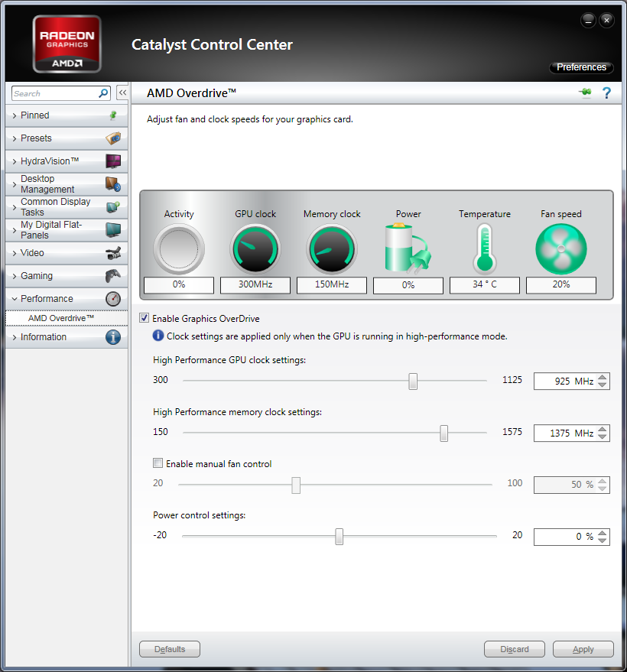The image size is (627, 672).
Task: Click the Defaults button
Action: pyautogui.click(x=170, y=649)
